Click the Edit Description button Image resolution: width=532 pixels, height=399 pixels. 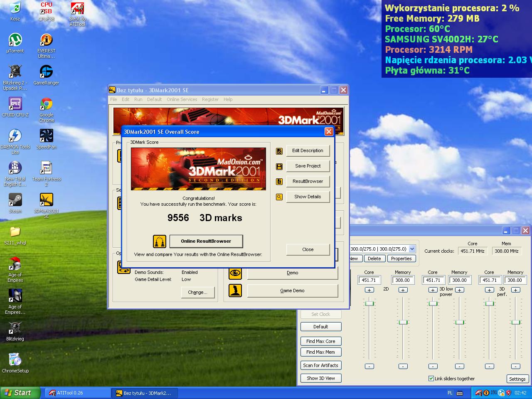click(308, 151)
